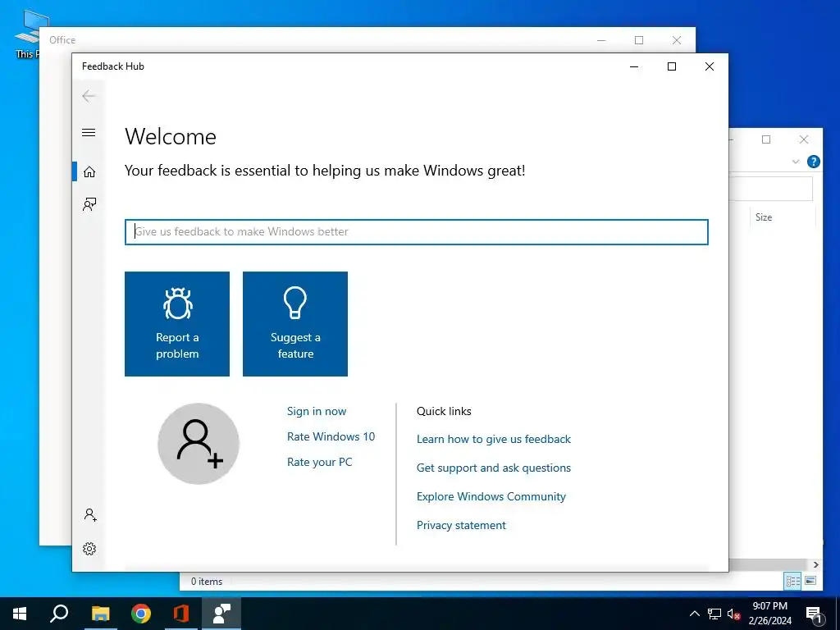Open Feedback Hub settings gear
840x630 pixels.
coord(89,549)
